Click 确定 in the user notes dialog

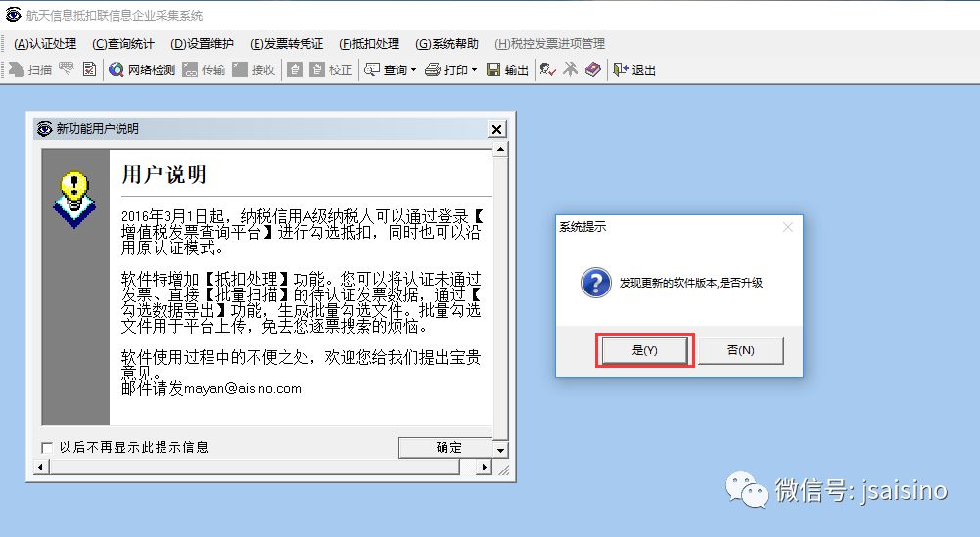[x=445, y=447]
